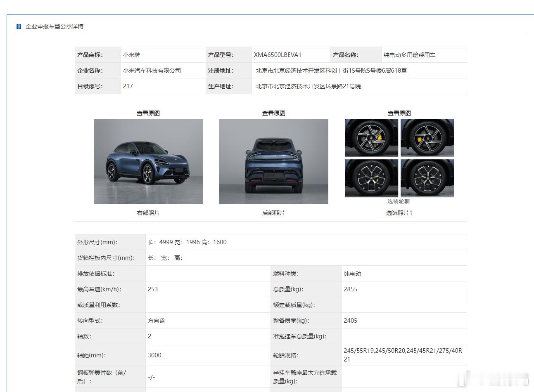Click the label 轮胎规格:
The image size is (534, 392).
(x=286, y=355)
